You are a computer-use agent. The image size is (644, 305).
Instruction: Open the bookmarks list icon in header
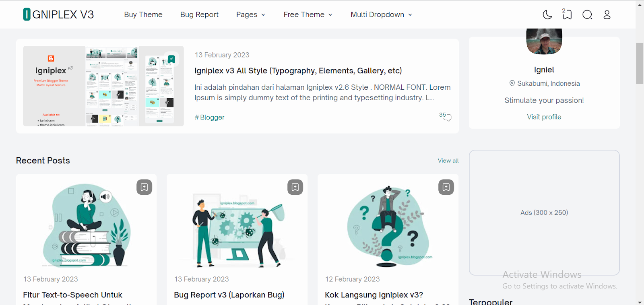(x=567, y=14)
